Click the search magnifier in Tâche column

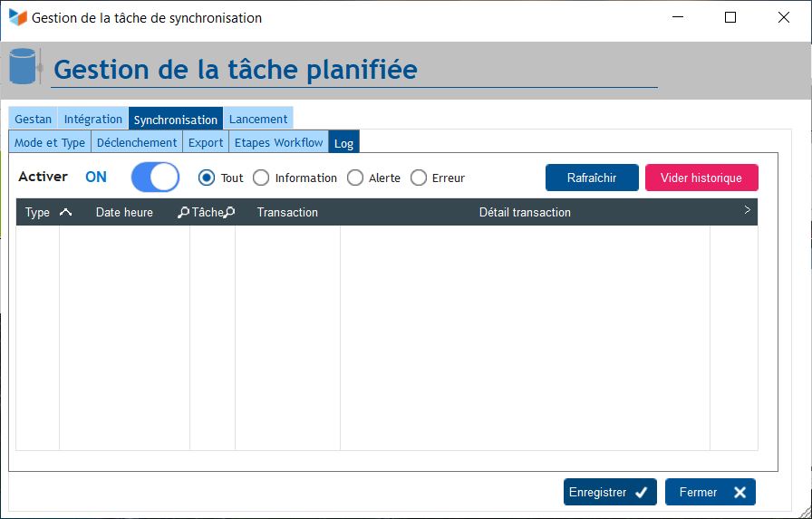coord(229,212)
